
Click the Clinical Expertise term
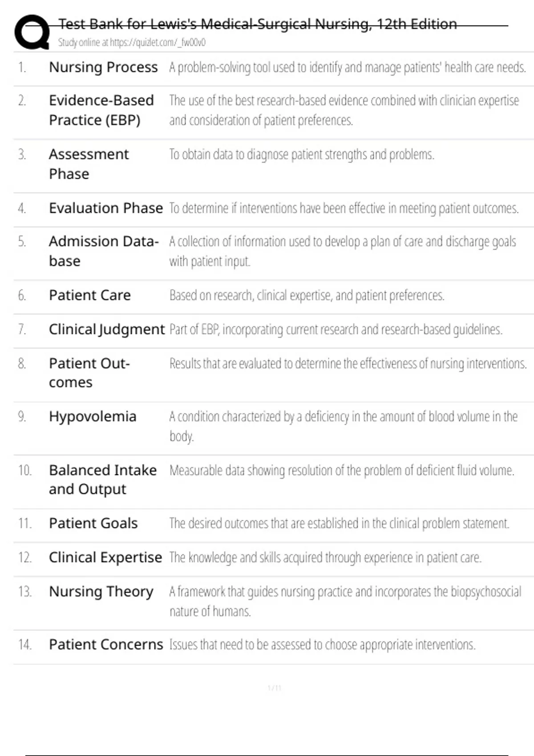105,558
